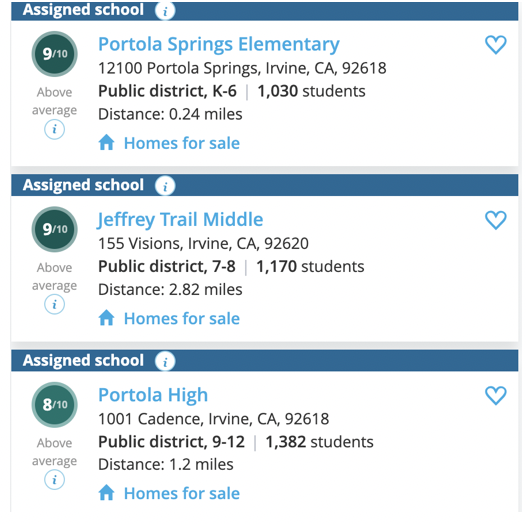
Task: Favorite Portola High with heart icon
Action: [x=495, y=396]
